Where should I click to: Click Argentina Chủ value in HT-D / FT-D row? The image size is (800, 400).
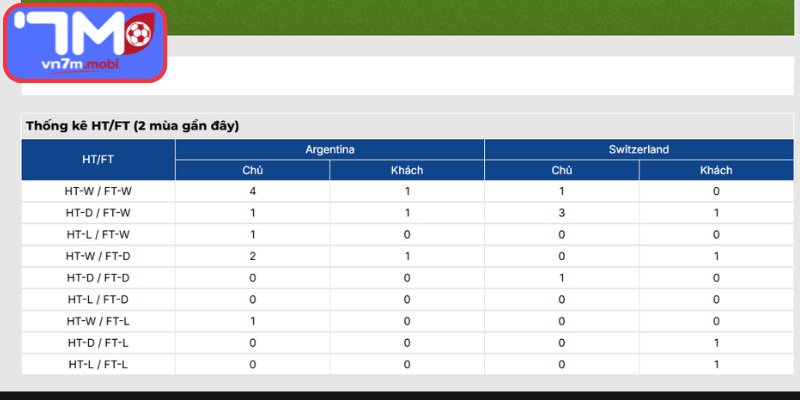tap(253, 278)
